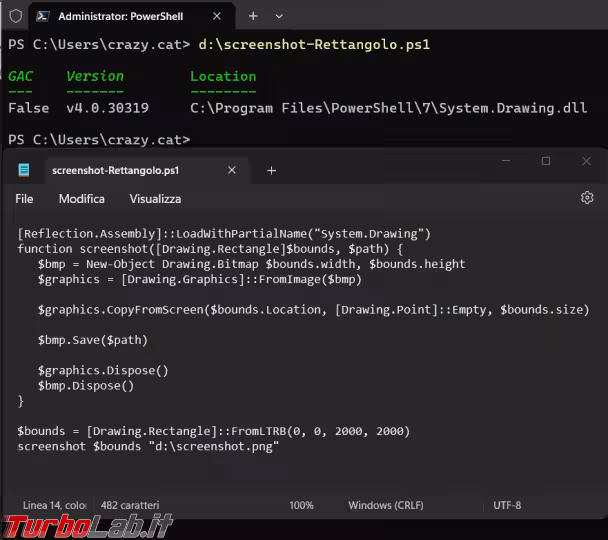Click the d:\screenshot-Rettangolo.ps1 command text
Viewport: 608px width, 540px height.
314,45
